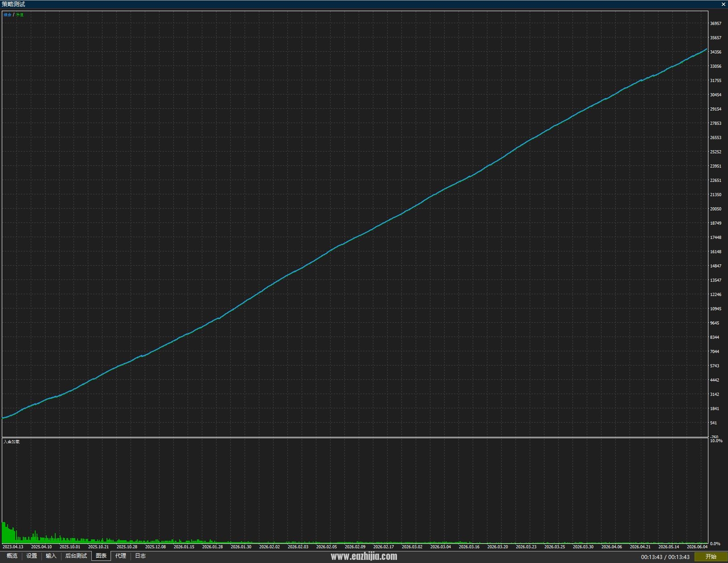The image size is (728, 563).
Task: Click the 10.0% load scale label
Action: click(716, 441)
